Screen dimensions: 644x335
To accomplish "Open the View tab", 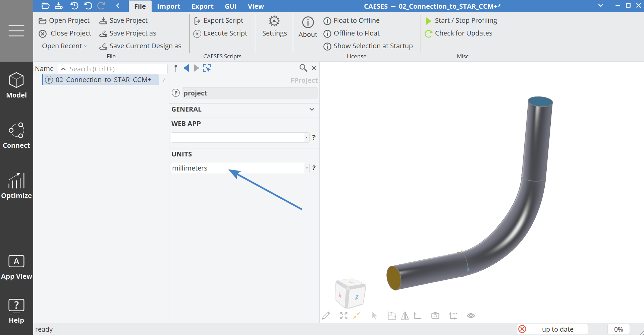I will (x=256, y=6).
